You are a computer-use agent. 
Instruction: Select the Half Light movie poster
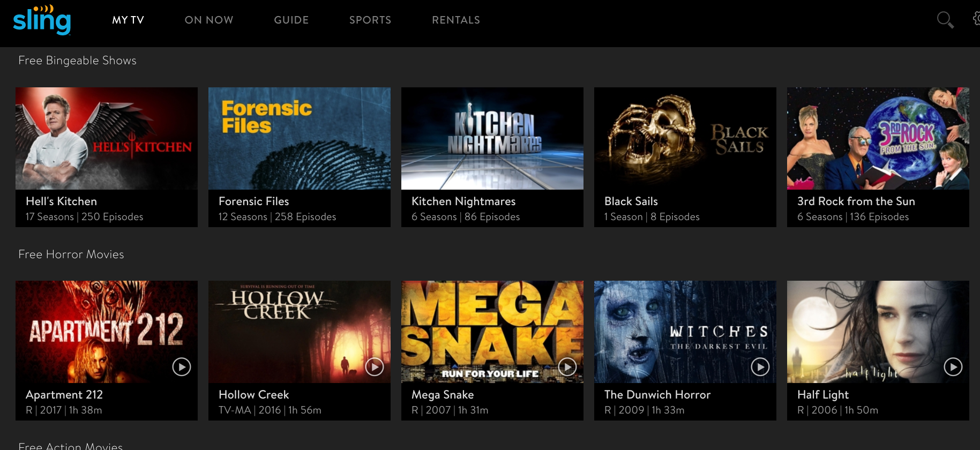[x=878, y=332]
